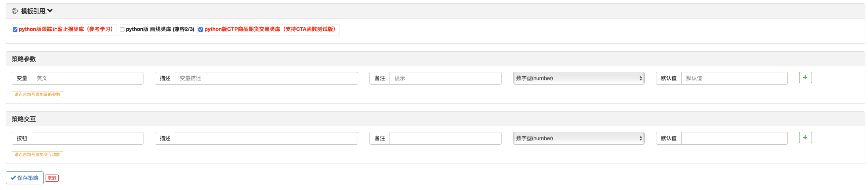Uncheck python版跟踪止盈止损类库 checkbox
Screen dimensions: 868x190
coord(15,29)
